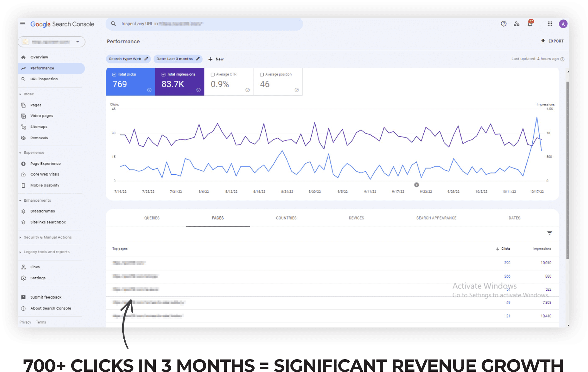The width and height of the screenshot is (588, 372).
Task: Click the Sitemaps icon
Action: (x=23, y=127)
